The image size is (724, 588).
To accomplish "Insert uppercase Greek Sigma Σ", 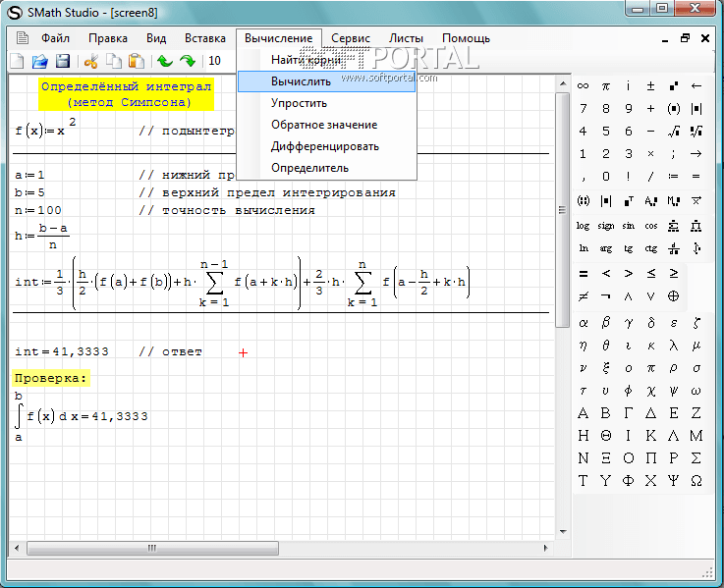I will (696, 458).
